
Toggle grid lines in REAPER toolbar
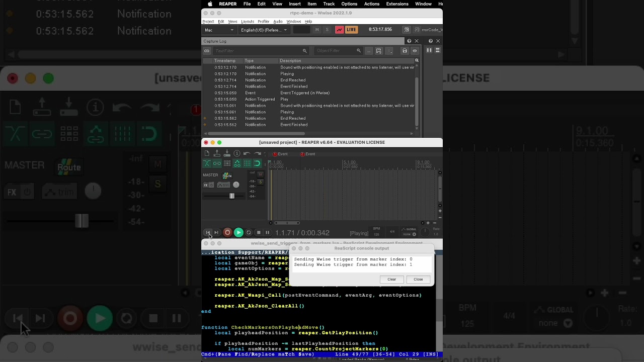(x=247, y=163)
